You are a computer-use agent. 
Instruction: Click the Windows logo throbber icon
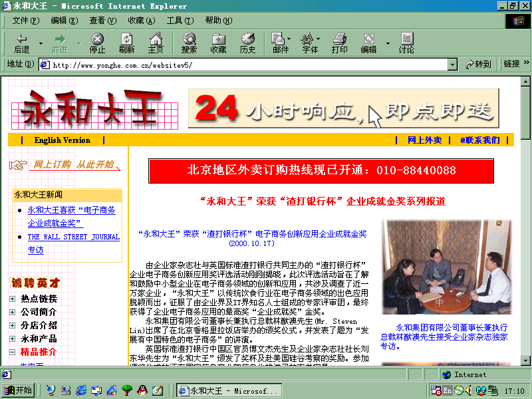coord(518,21)
